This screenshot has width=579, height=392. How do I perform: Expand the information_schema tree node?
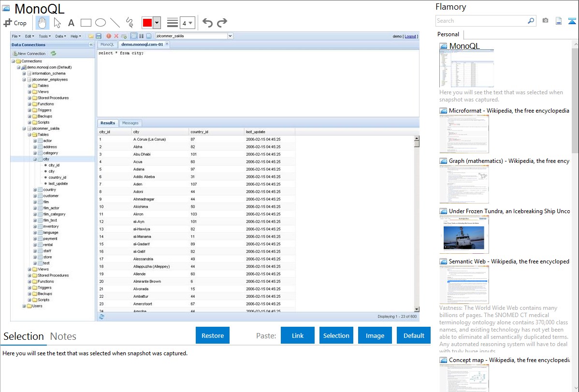point(24,73)
